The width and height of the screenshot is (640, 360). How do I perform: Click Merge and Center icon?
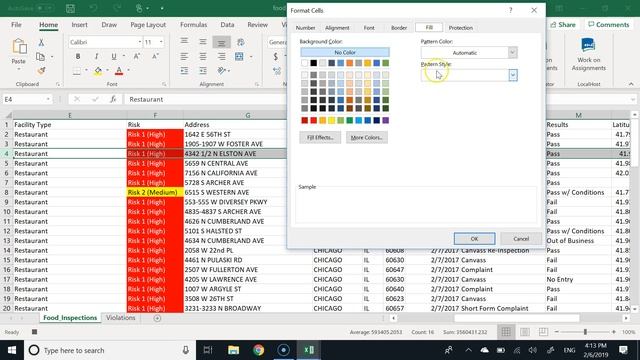[239, 56]
